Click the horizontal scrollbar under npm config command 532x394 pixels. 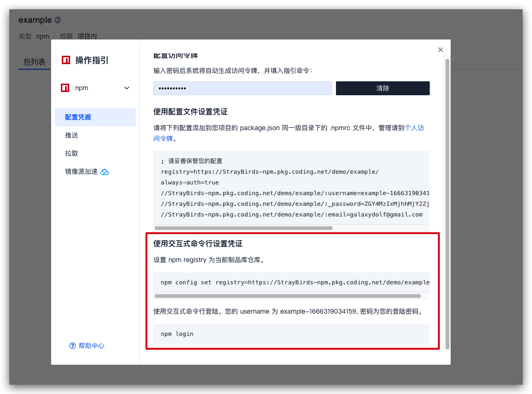pyautogui.click(x=288, y=296)
